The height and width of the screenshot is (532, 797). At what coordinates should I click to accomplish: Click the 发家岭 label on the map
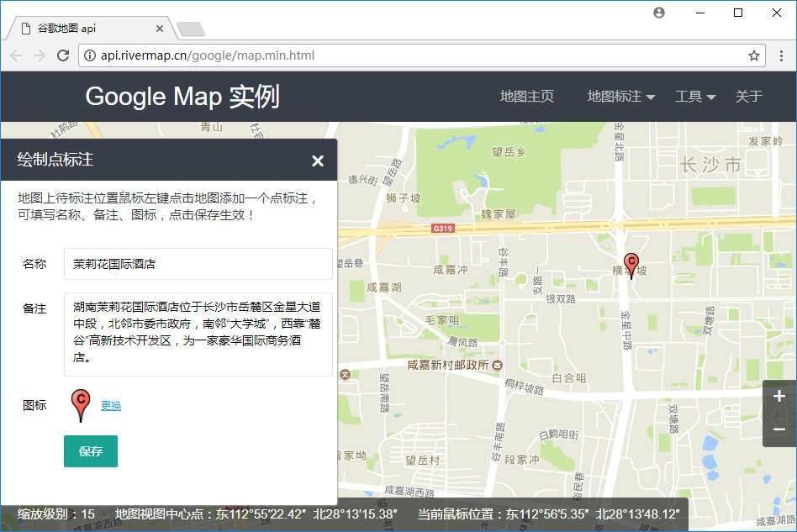[x=766, y=140]
